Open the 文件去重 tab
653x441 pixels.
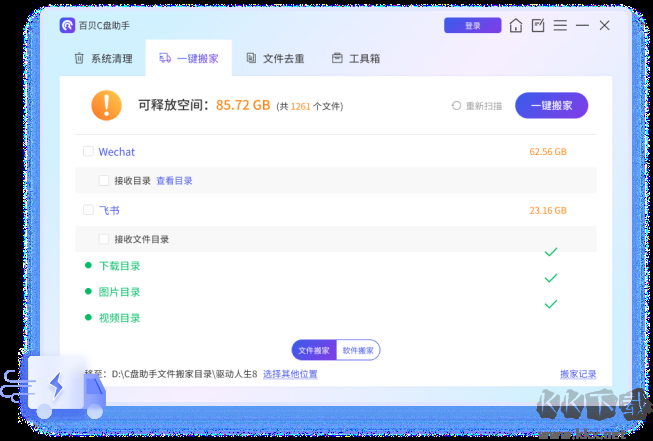pos(275,59)
